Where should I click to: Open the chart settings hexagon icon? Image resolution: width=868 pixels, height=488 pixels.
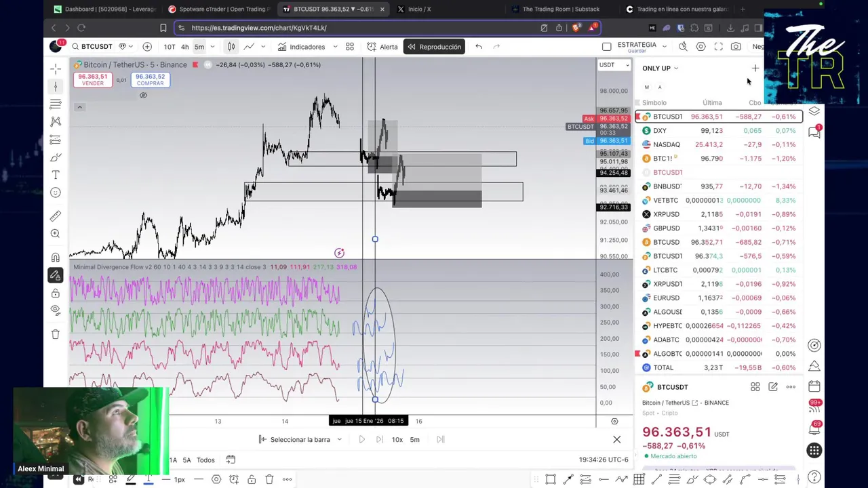(701, 47)
